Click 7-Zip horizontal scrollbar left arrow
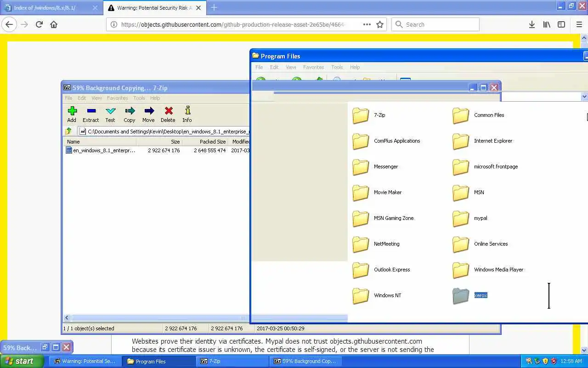 67,317
